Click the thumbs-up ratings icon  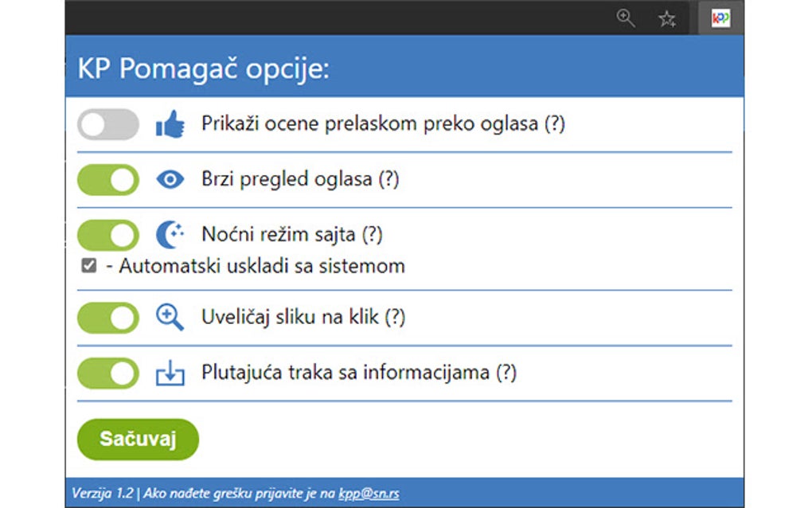pyautogui.click(x=170, y=124)
